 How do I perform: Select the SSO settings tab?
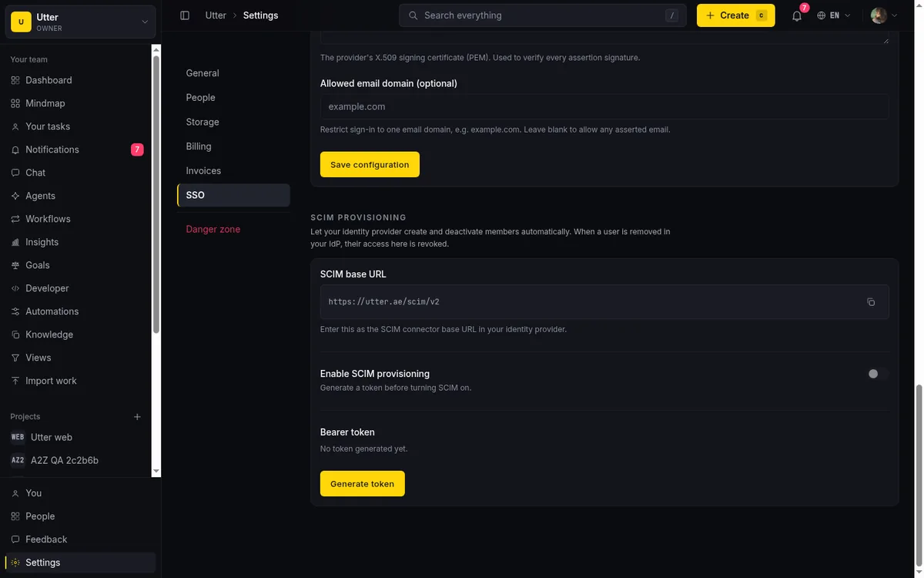[x=233, y=195]
